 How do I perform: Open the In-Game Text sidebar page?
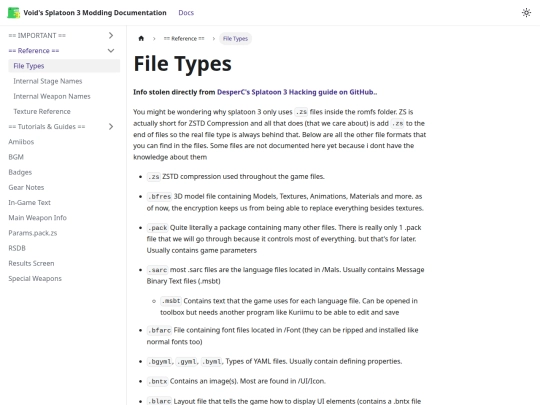point(29,202)
